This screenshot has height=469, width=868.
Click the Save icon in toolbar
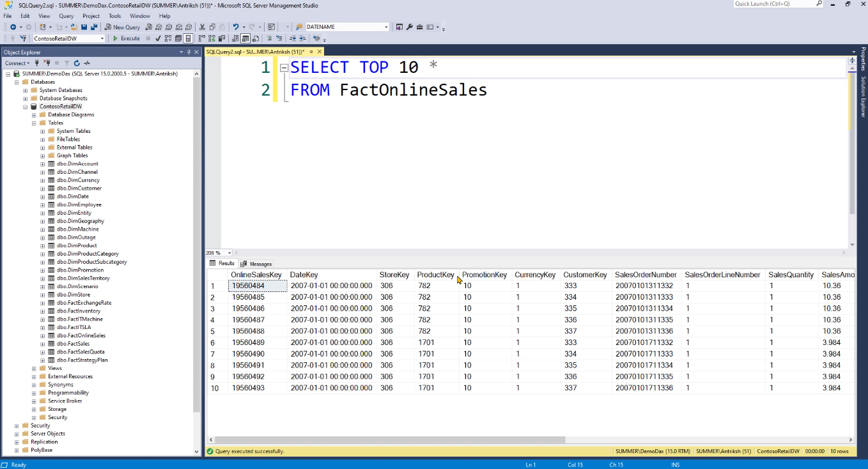[84, 27]
